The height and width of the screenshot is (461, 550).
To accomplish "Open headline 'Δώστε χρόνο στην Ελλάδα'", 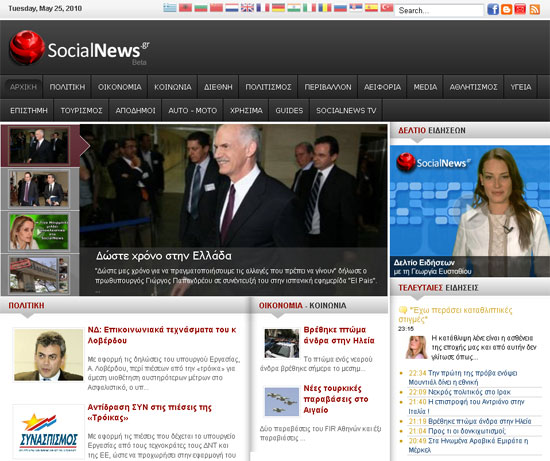I will coord(163,256).
